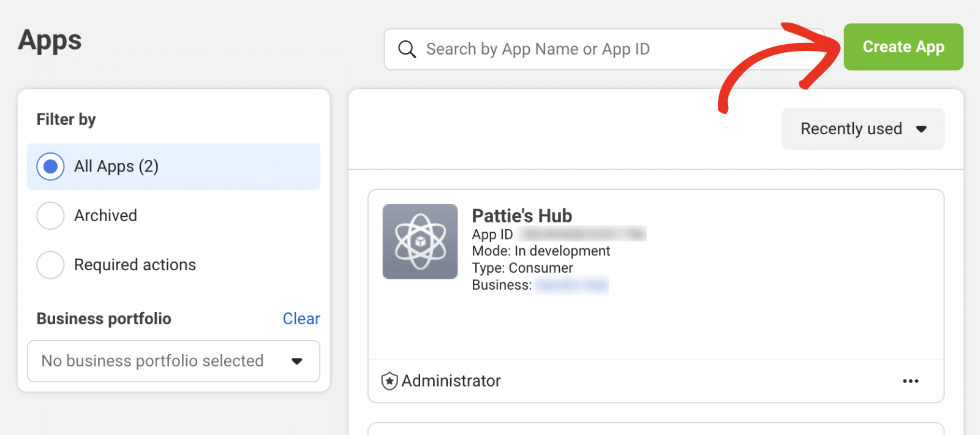Click the Mode: In development text
Screen dimensions: 980x435
click(x=541, y=251)
